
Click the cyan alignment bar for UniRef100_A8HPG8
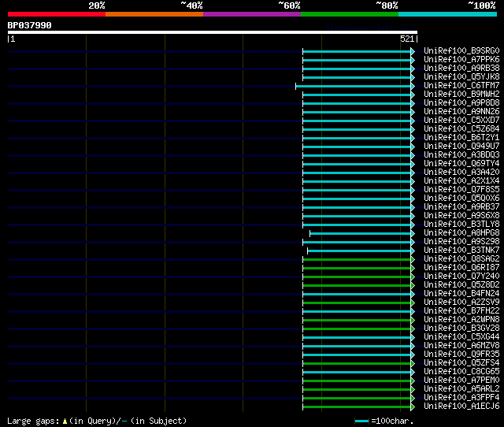tap(360, 233)
